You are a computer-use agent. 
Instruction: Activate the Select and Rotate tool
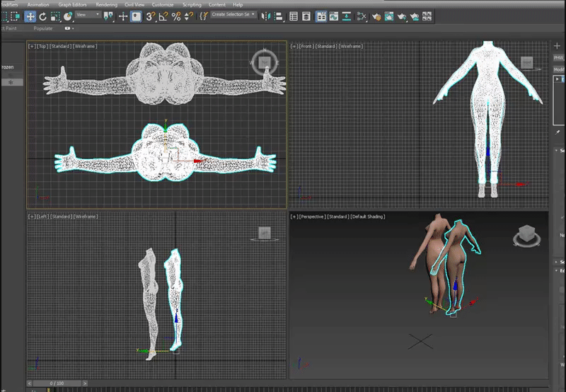(42, 16)
